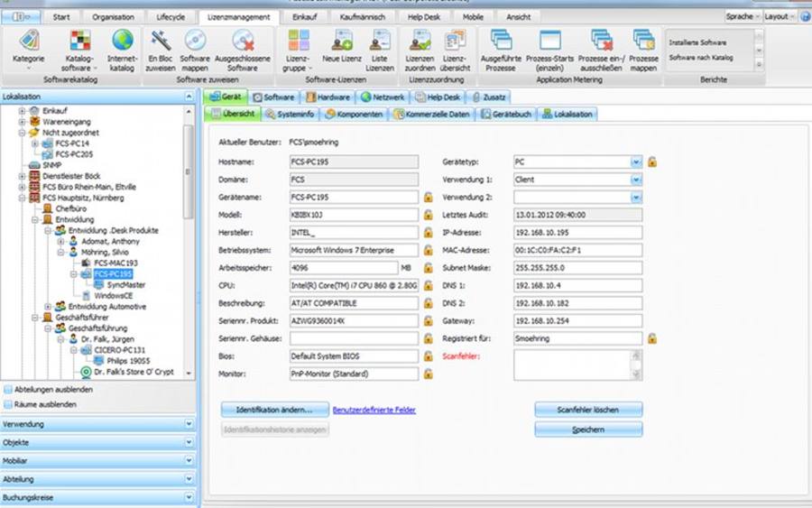Expand the Mobiliar panel

click(x=189, y=460)
